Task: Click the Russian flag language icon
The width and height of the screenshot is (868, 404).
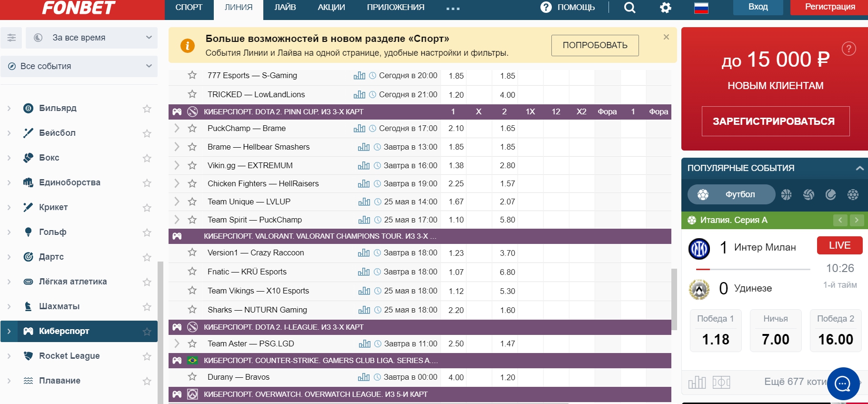Action: click(x=701, y=8)
